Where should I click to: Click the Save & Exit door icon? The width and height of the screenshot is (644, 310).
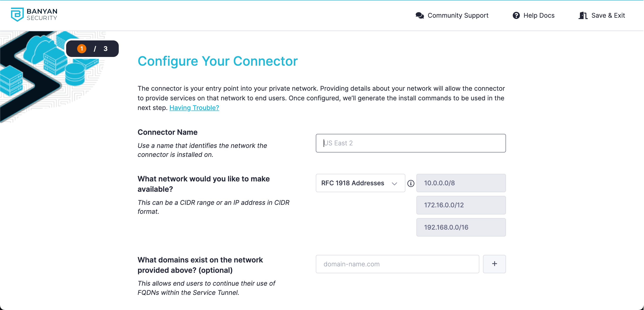tap(583, 16)
